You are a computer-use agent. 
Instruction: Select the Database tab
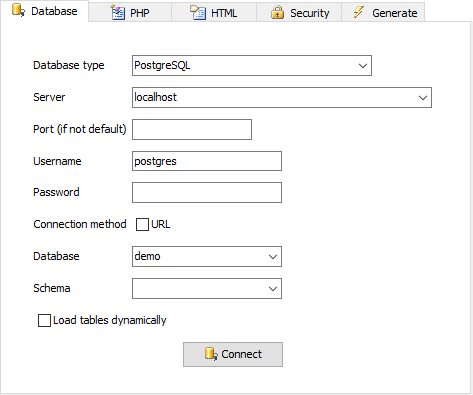pos(44,11)
